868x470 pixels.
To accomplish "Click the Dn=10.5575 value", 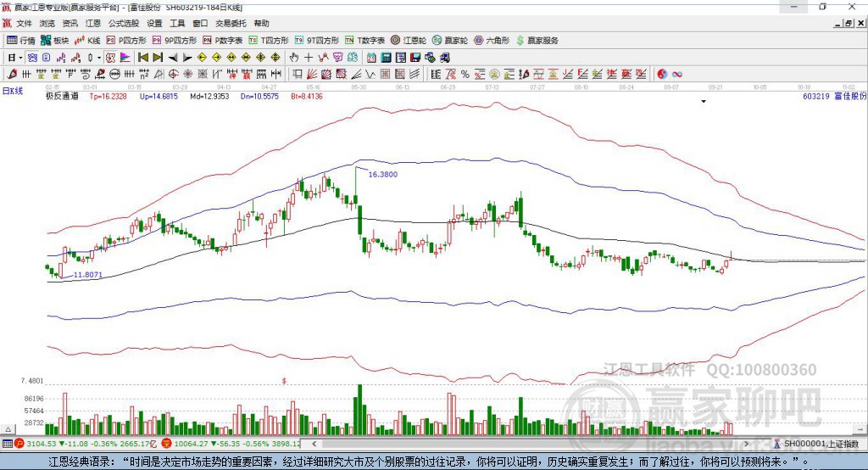I will click(x=259, y=97).
